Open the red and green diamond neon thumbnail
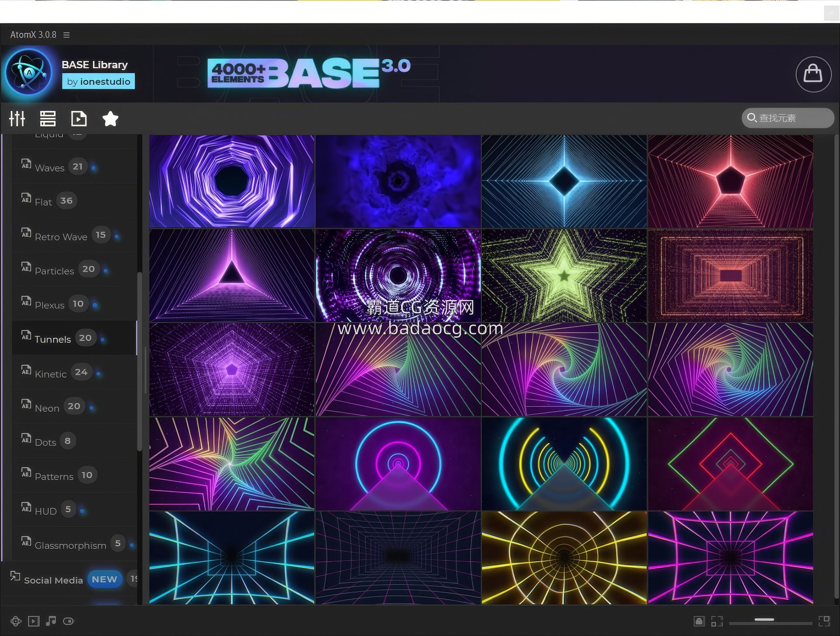This screenshot has width=840, height=636. (x=731, y=464)
